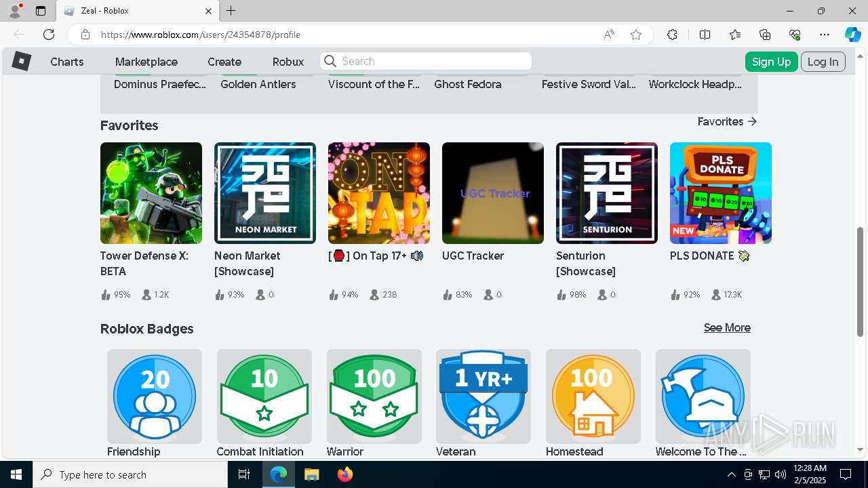Click the PLS DONATE title text
868x488 pixels.
coord(709,256)
